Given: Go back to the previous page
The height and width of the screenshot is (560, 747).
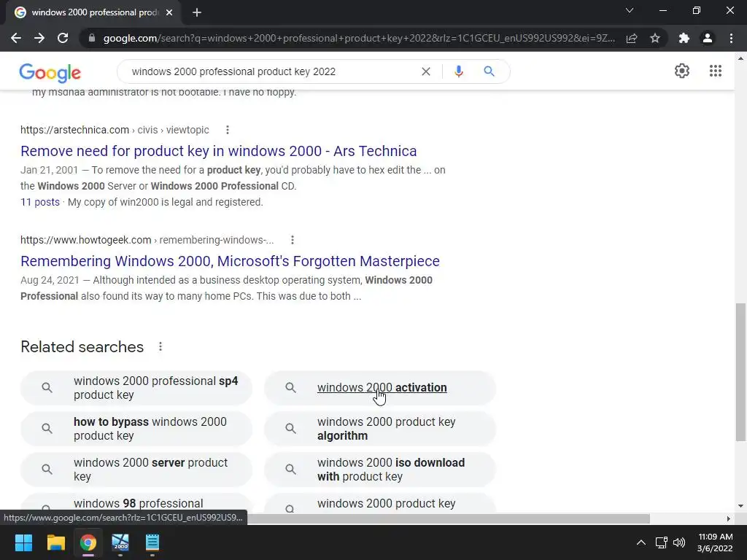Looking at the screenshot, I should tap(16, 38).
